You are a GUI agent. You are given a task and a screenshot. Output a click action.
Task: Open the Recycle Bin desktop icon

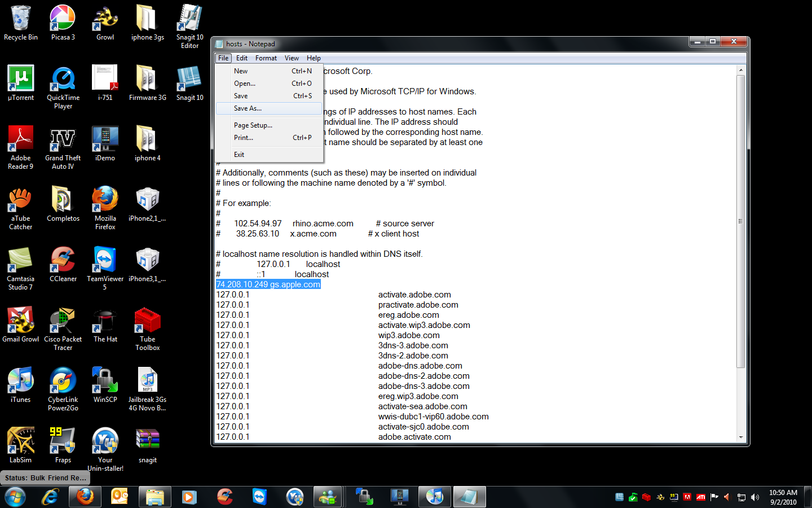click(x=21, y=23)
